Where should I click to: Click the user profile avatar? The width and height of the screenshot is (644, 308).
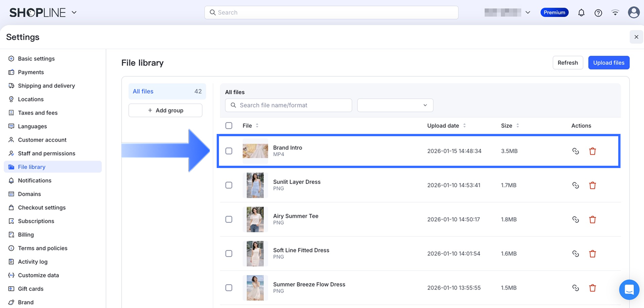click(x=633, y=12)
